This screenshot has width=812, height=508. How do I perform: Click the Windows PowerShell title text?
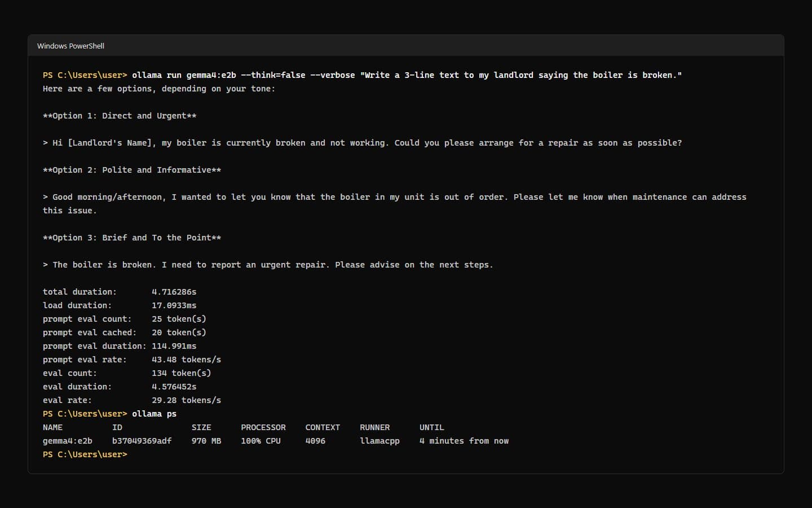70,46
